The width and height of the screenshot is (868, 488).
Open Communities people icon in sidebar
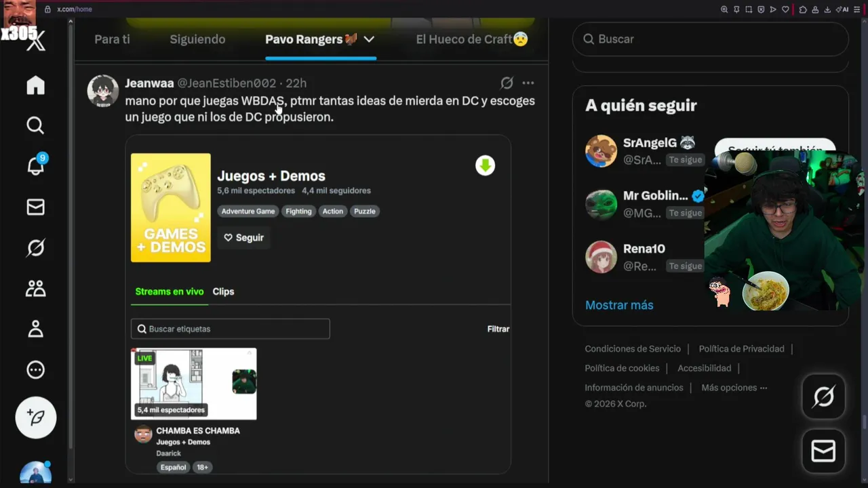35,289
